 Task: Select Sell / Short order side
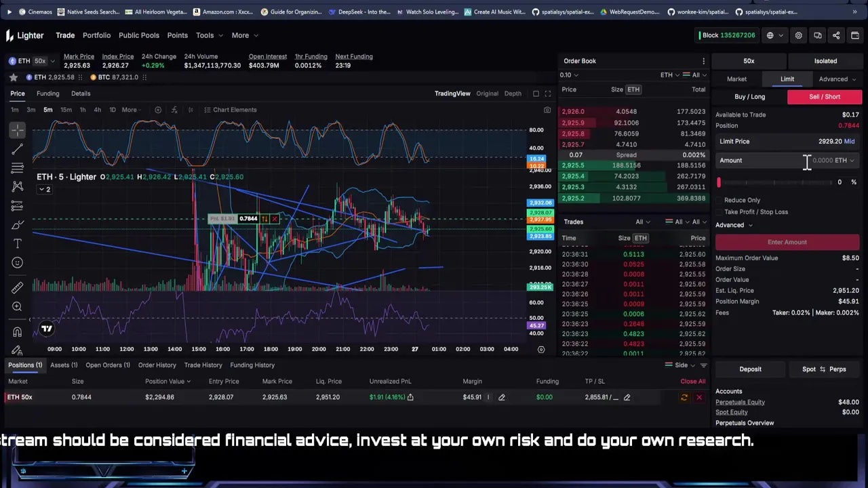[x=824, y=97]
